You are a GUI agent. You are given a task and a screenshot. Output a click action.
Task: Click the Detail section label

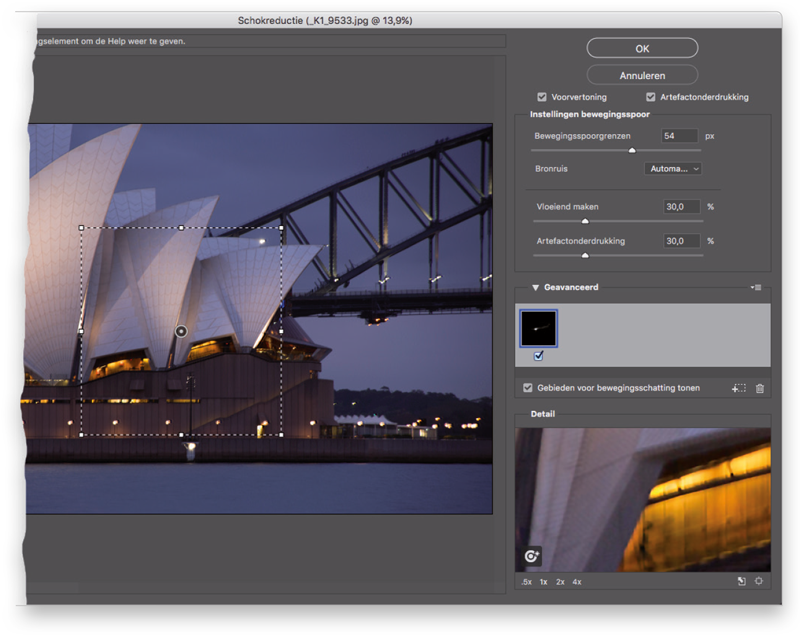click(543, 414)
